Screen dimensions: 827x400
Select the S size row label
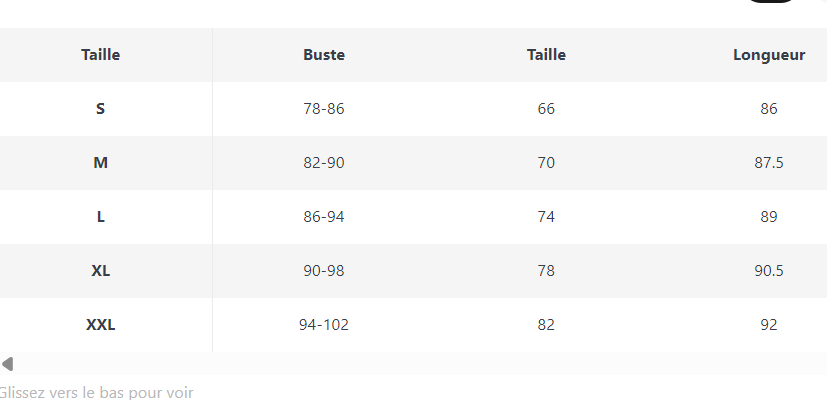click(100, 109)
